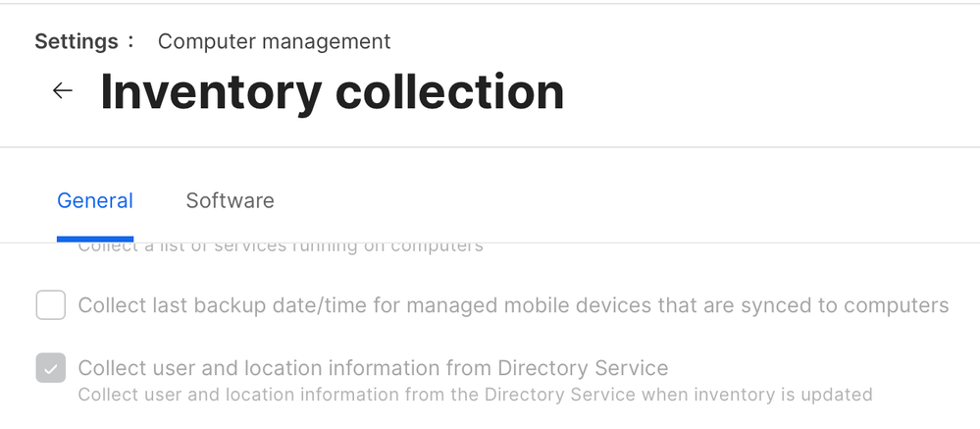Click the checkmark icon in Directory Service checkbox
Viewport: 980px width, 429px height.
(51, 368)
